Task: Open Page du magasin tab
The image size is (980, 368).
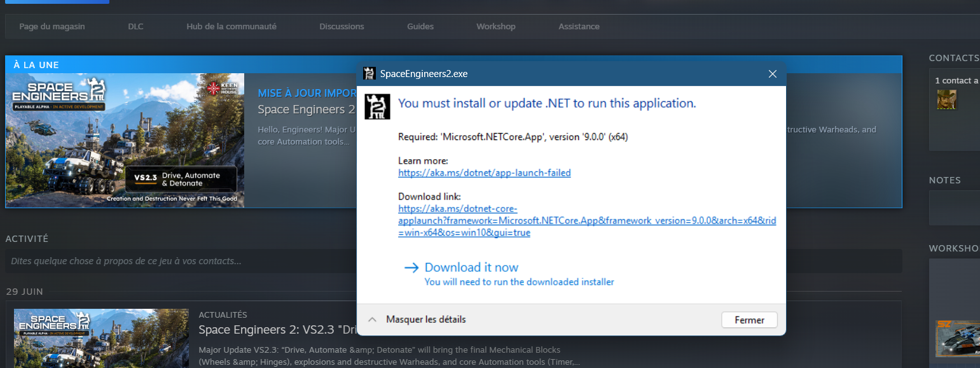Action: (x=52, y=26)
